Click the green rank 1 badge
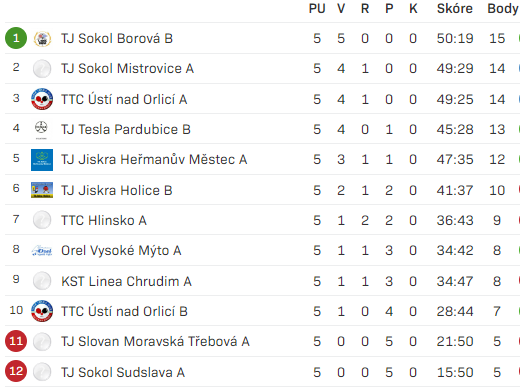 (x=16, y=38)
